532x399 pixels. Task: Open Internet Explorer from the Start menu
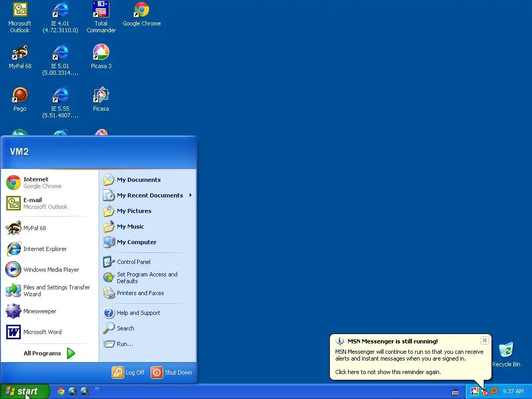click(49, 249)
